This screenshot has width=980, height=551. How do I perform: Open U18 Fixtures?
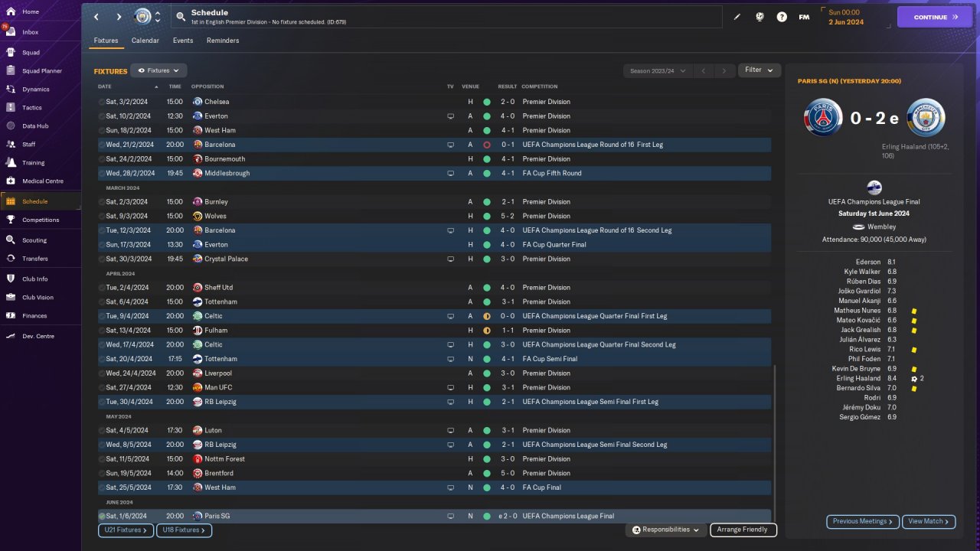click(x=184, y=530)
